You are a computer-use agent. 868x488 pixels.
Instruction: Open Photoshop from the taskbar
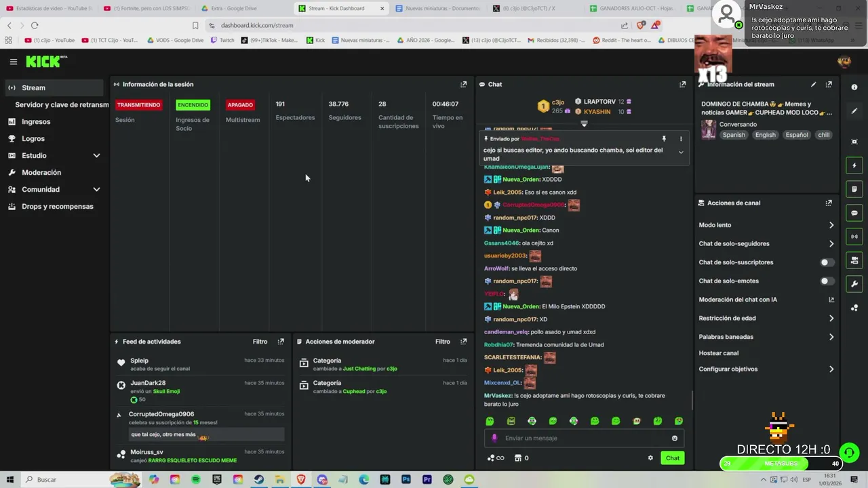(x=406, y=480)
